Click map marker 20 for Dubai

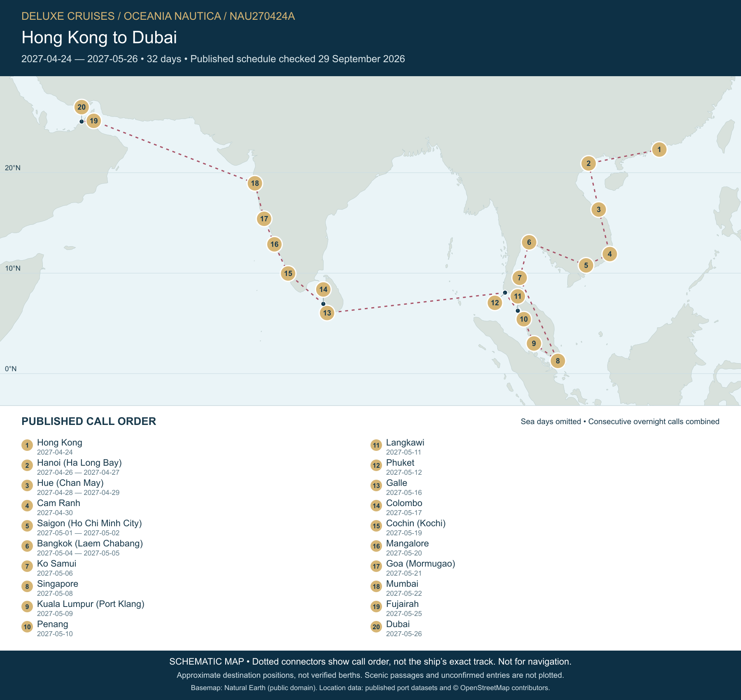pos(82,107)
